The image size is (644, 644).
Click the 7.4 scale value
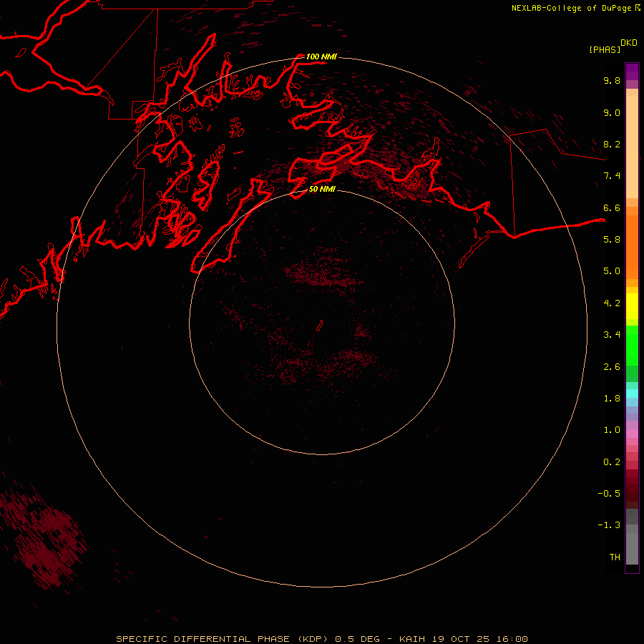tap(612, 176)
